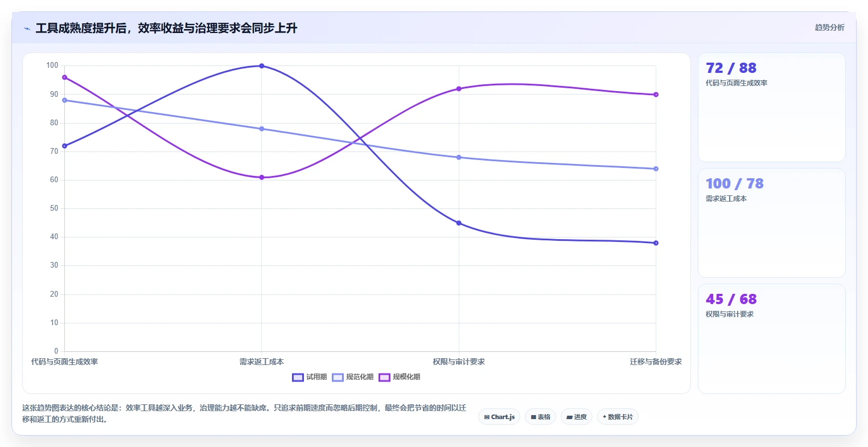Select the 规范化期 point at 64
868x447 pixels.
pyautogui.click(x=656, y=169)
